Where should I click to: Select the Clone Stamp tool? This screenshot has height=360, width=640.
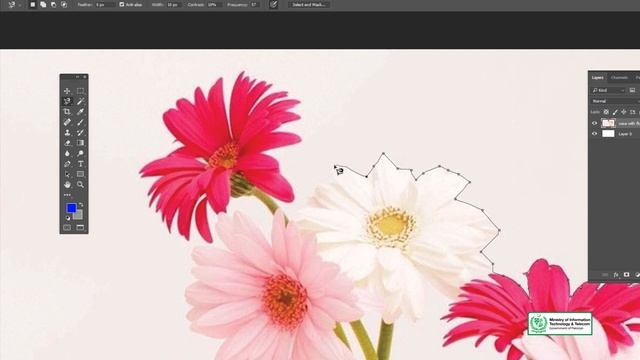tap(67, 132)
